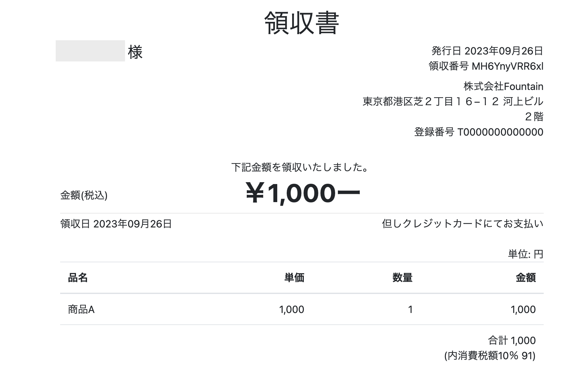Select the 領収日 receipt date text

(x=116, y=224)
